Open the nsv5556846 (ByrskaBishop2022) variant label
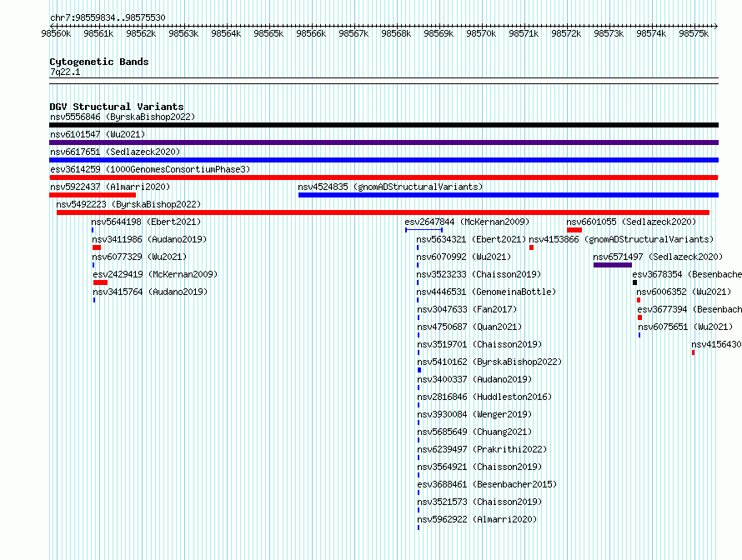 tap(123, 117)
